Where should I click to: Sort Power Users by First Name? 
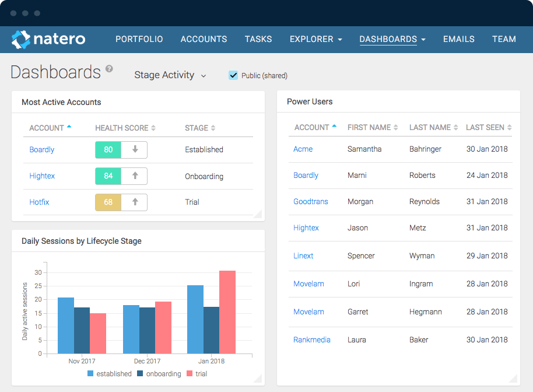[x=373, y=127]
